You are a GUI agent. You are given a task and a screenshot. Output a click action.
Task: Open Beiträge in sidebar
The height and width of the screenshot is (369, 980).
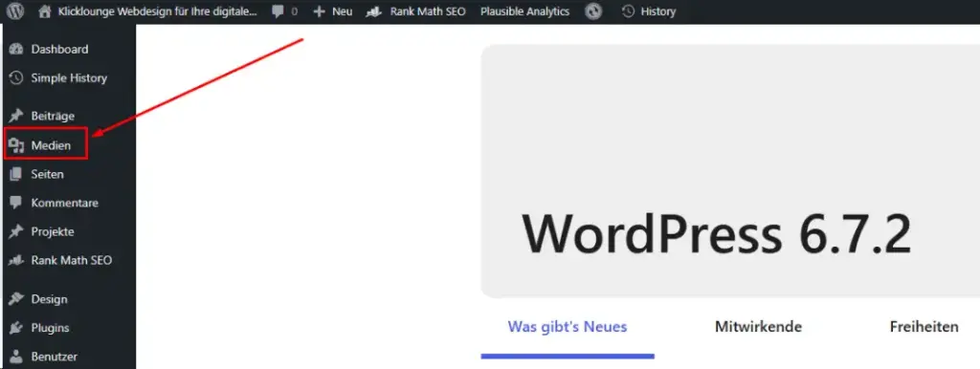click(53, 116)
